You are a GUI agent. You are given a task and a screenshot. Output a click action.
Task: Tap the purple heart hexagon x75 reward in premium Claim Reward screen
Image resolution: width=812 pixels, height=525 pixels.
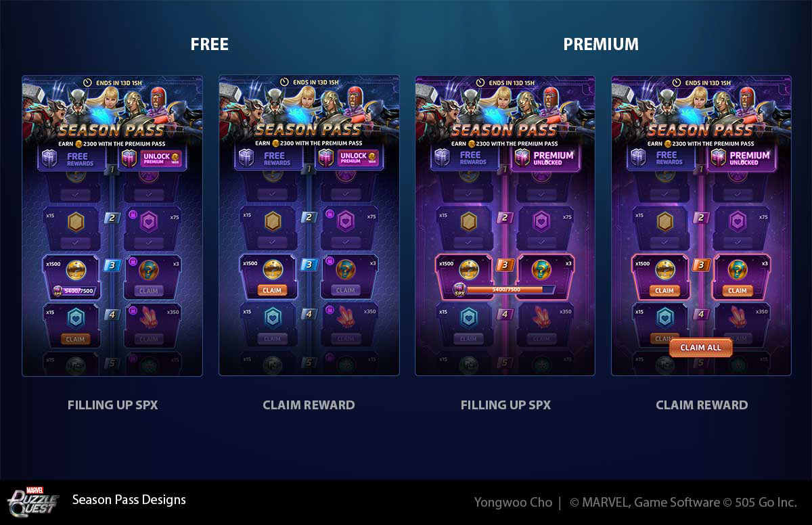click(x=738, y=221)
